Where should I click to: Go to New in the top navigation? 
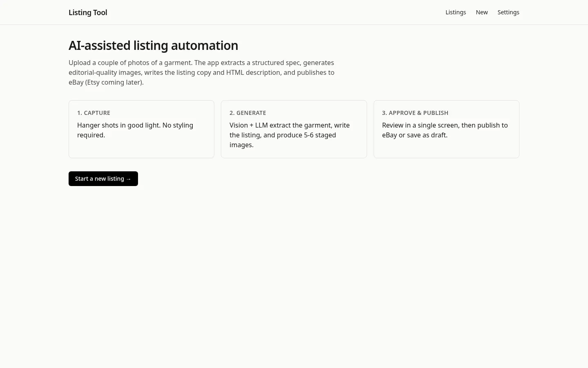481,12
